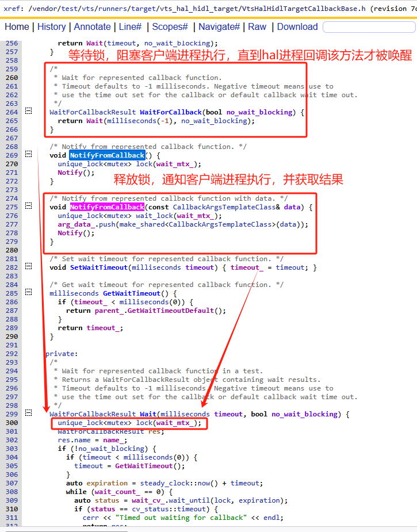Screen dimensions: 417x532
Task: Jump to line number 260
Action: click(12, 78)
